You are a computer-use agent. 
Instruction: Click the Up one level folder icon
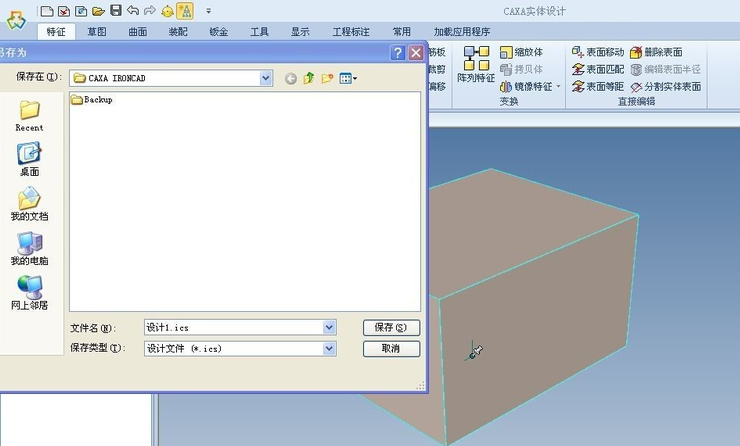point(309,78)
